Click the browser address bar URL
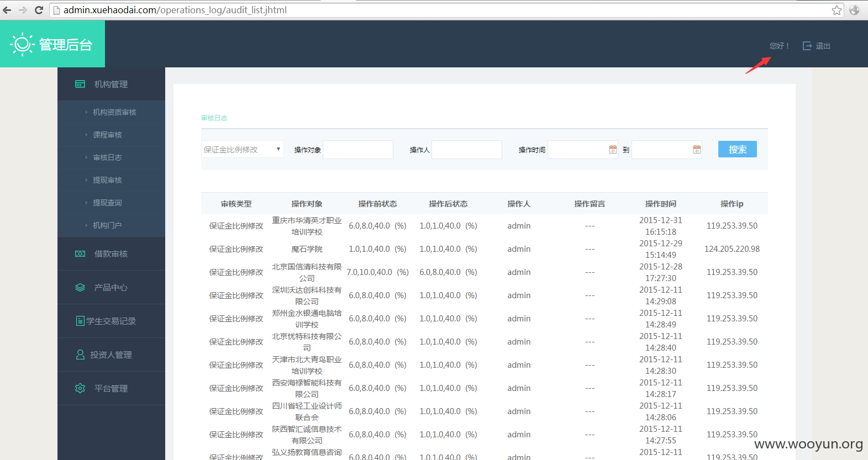Screen dimensions: 868x460 point(175,10)
